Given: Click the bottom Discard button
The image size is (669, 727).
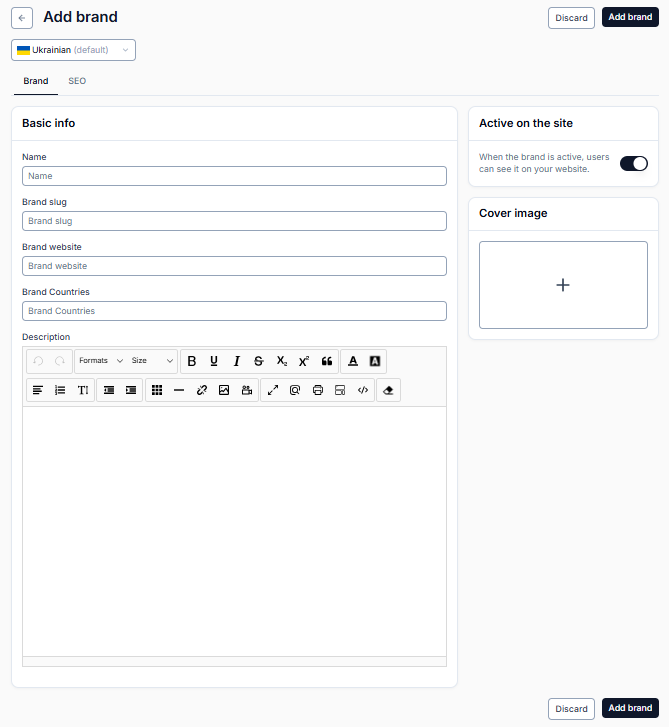Looking at the screenshot, I should coord(571,709).
